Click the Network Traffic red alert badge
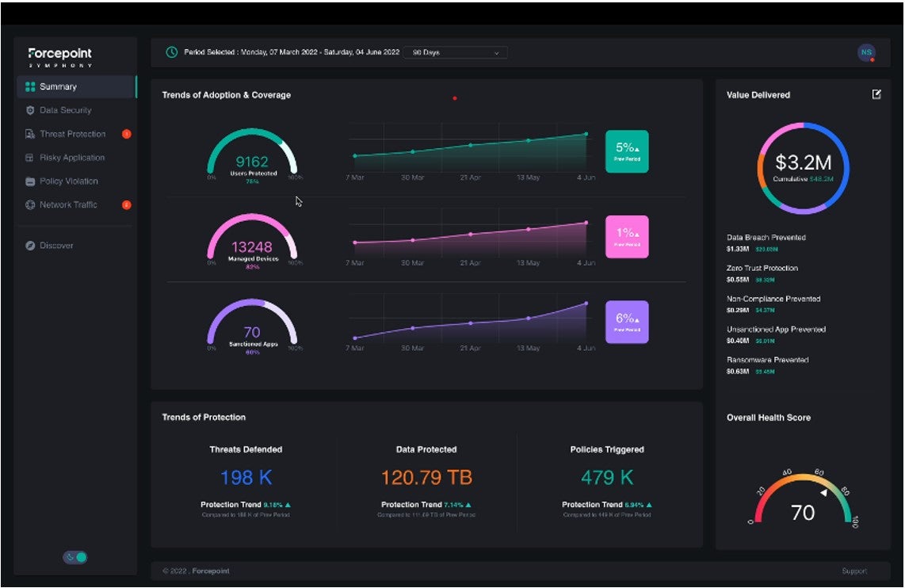The height and width of the screenshot is (588, 905). pyautogui.click(x=127, y=204)
